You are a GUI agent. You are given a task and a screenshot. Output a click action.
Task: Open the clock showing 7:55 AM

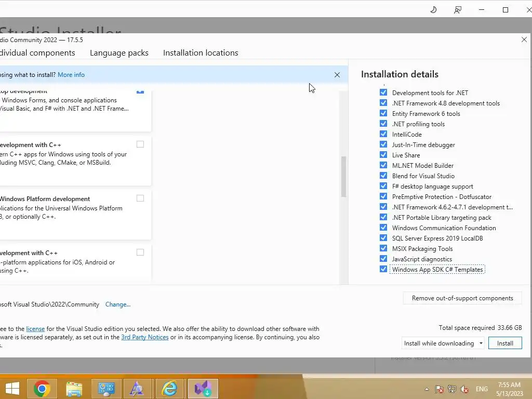(x=509, y=389)
